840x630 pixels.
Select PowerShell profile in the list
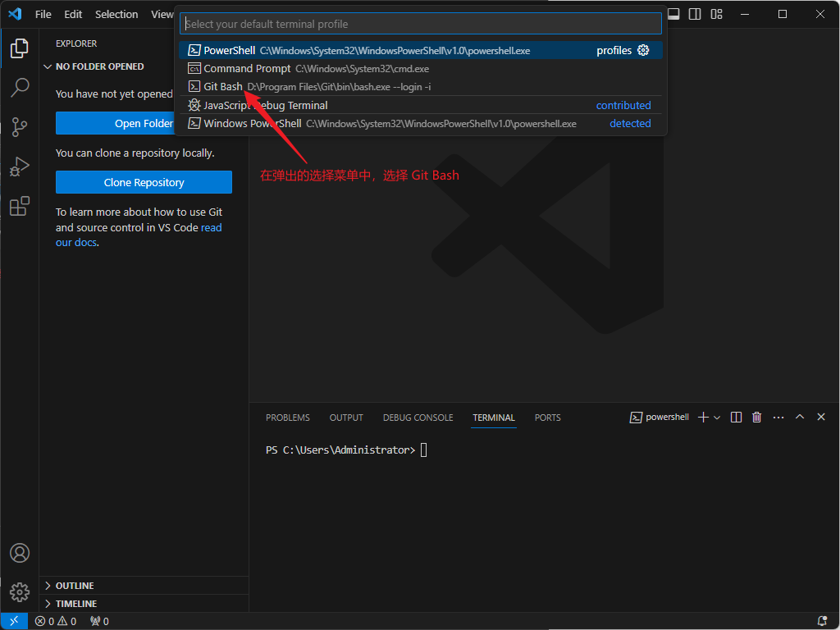(x=421, y=50)
